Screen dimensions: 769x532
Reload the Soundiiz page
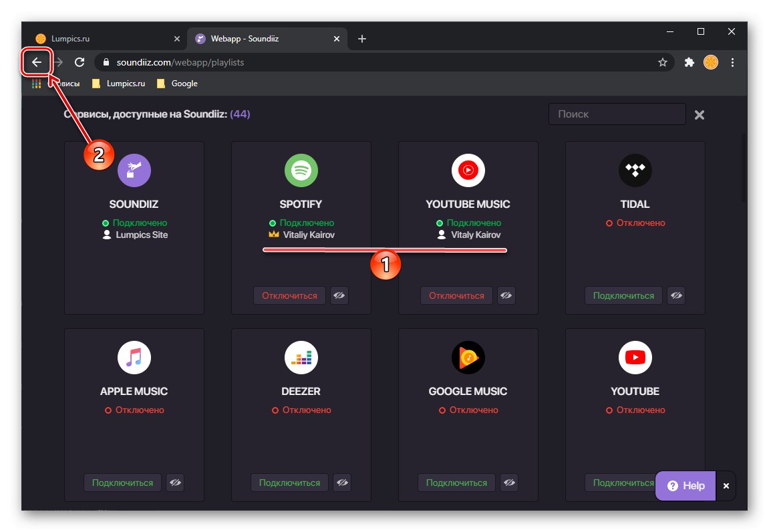click(80, 62)
